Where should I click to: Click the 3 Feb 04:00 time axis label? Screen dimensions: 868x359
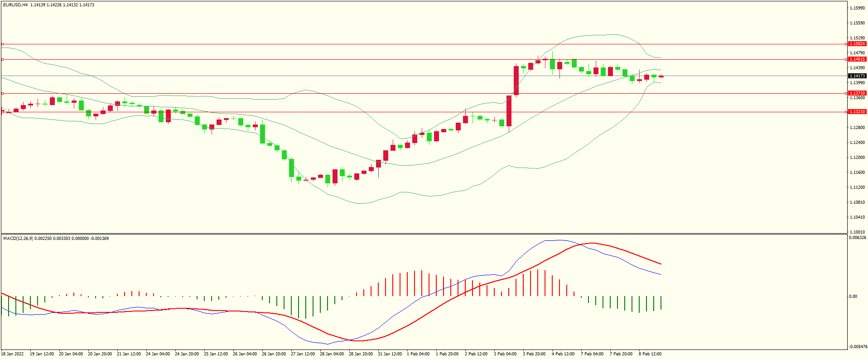click(x=505, y=354)
